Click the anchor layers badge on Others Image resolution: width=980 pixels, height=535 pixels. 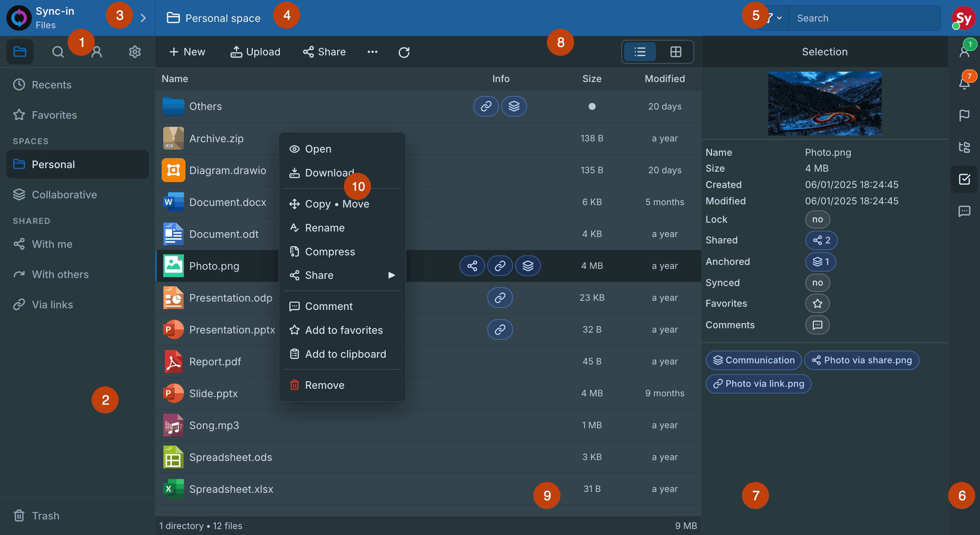click(x=514, y=106)
